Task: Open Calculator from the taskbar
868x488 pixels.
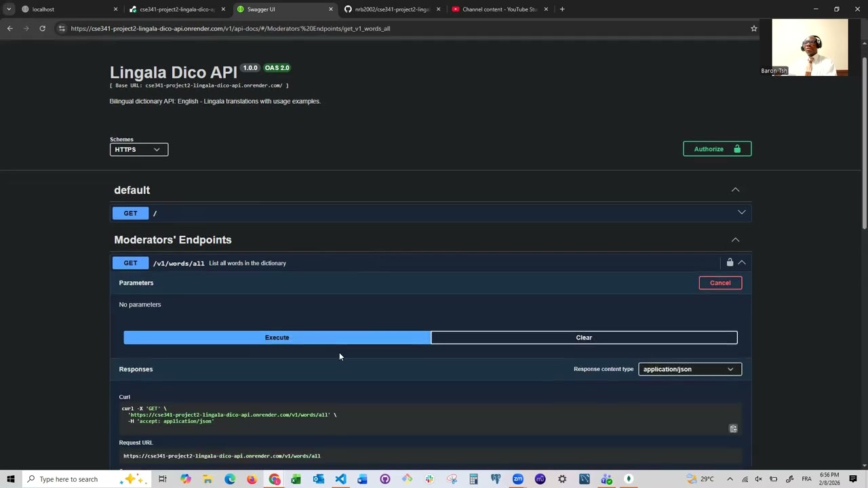Action: 473,479
